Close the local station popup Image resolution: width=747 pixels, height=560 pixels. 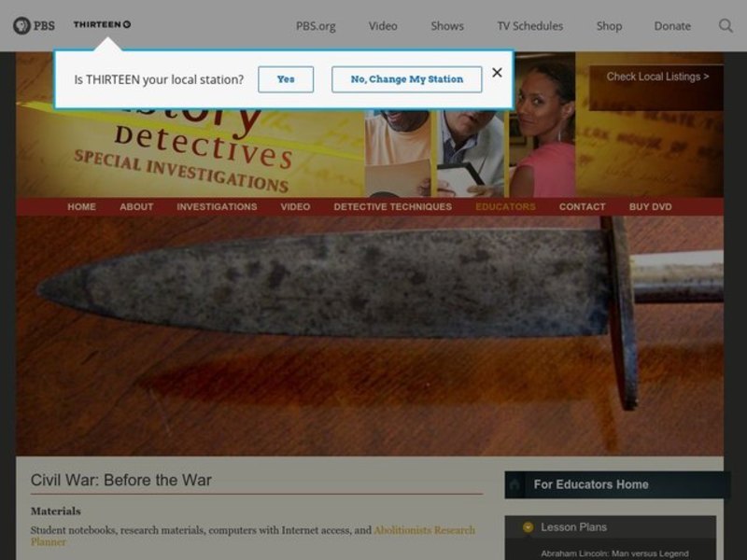(x=497, y=73)
